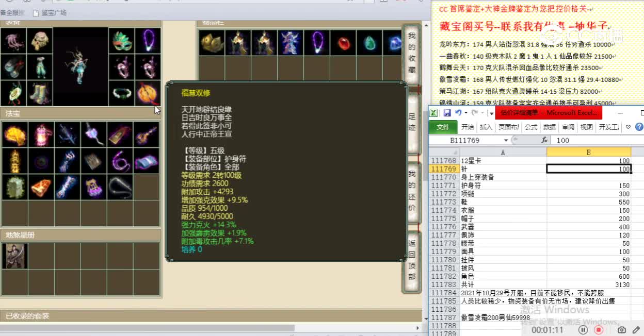
Task: Click the Name Box showing B111769
Action: point(465,140)
